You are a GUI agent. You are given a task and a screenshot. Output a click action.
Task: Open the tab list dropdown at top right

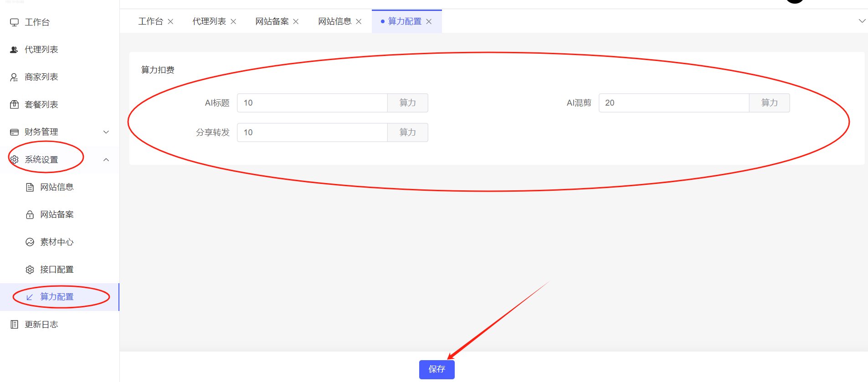pyautogui.click(x=862, y=21)
